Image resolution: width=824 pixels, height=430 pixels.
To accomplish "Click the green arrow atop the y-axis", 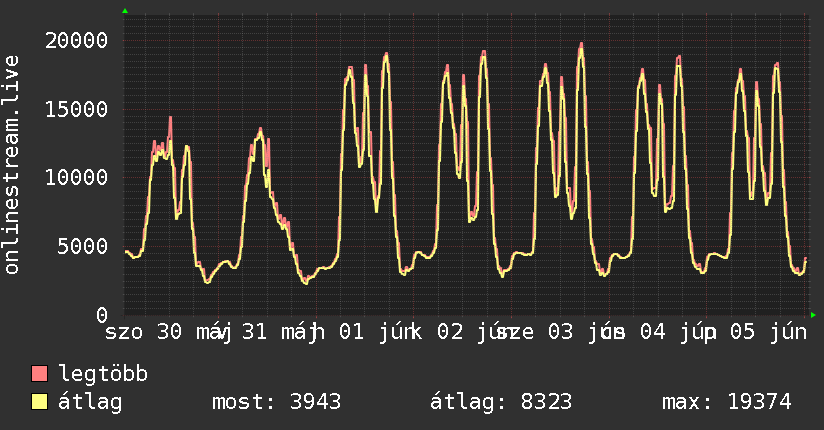I will point(125,11).
